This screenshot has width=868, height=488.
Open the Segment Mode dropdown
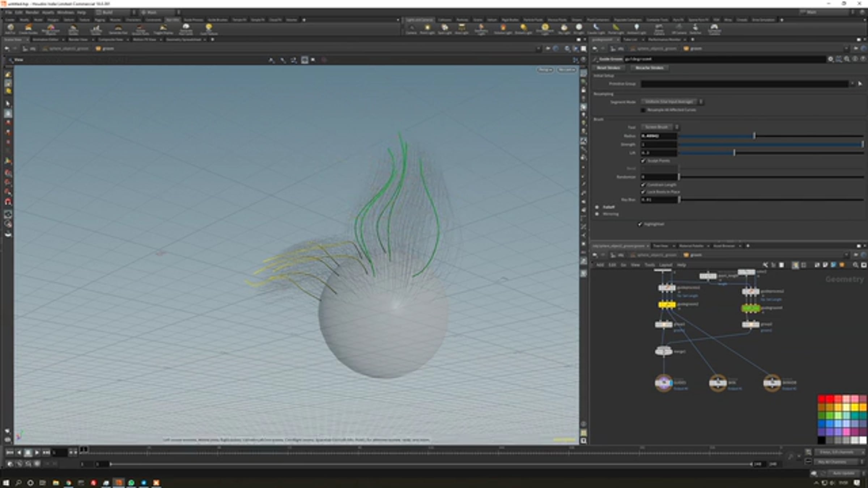pyautogui.click(x=672, y=102)
